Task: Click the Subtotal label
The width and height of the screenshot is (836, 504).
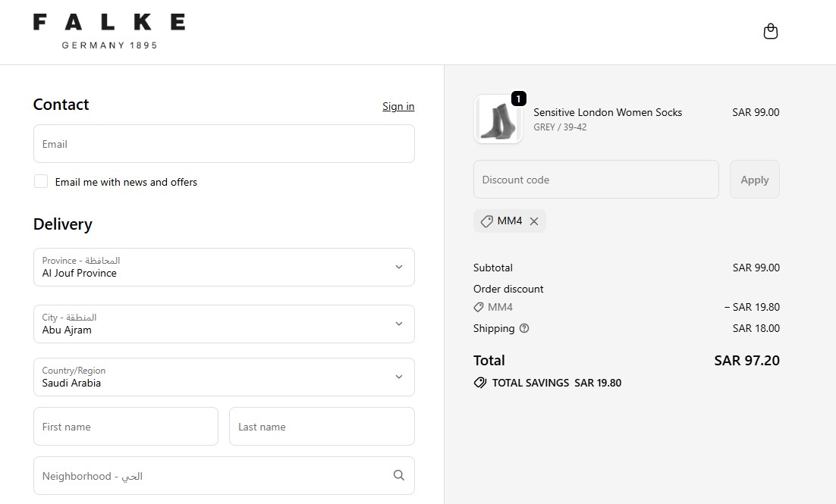Action: pos(492,268)
